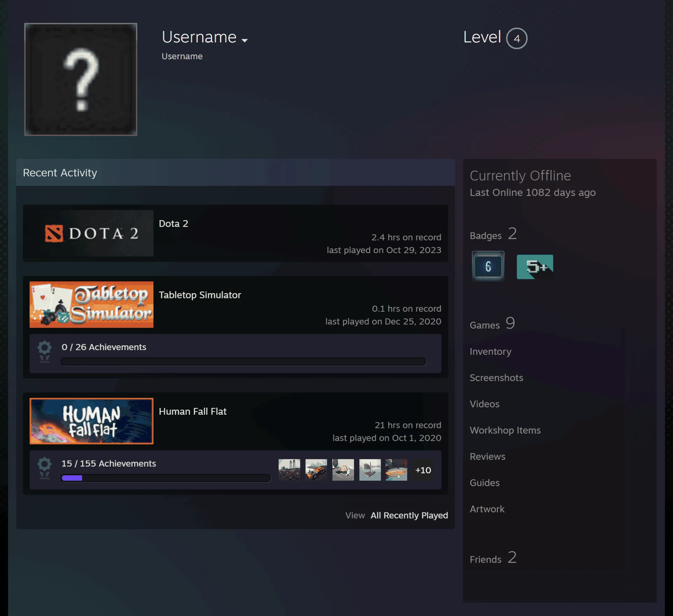Viewport: 673px width, 616px height.
Task: Show the +10 more achievements
Action: tap(423, 470)
